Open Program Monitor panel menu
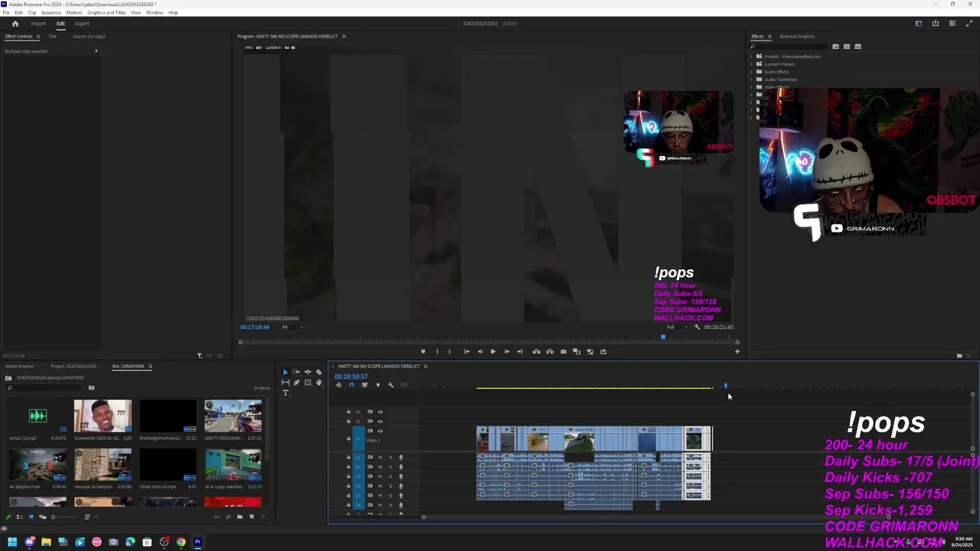Viewport: 980px width, 551px height. [x=344, y=36]
